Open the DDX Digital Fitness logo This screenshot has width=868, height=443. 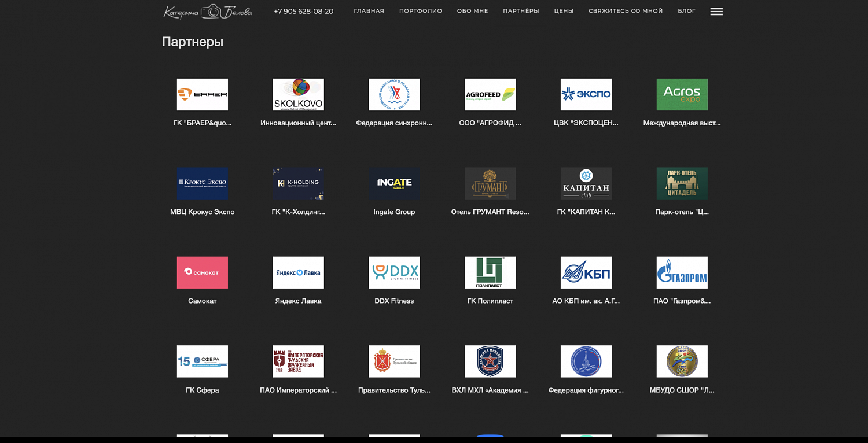tap(394, 272)
